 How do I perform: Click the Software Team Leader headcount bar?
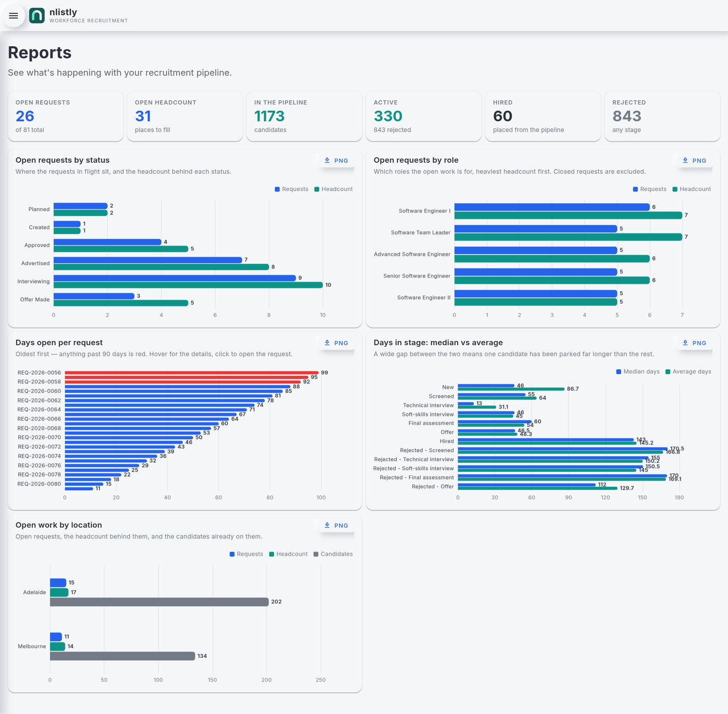click(x=568, y=237)
